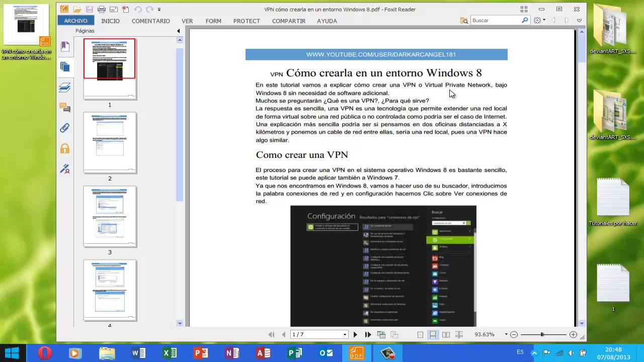This screenshot has height=362, width=644.
Task: Create a new blank PDF with the star page icon
Action: click(125, 9)
